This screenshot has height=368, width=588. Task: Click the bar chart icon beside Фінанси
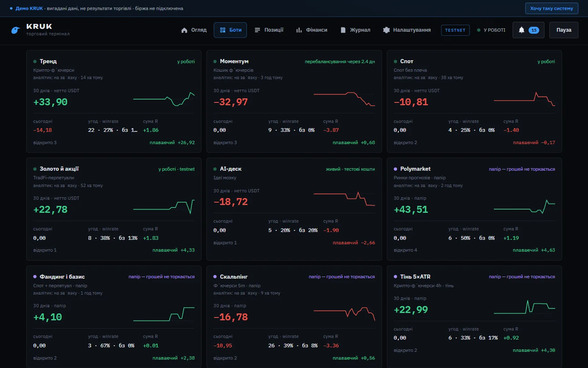(299, 30)
